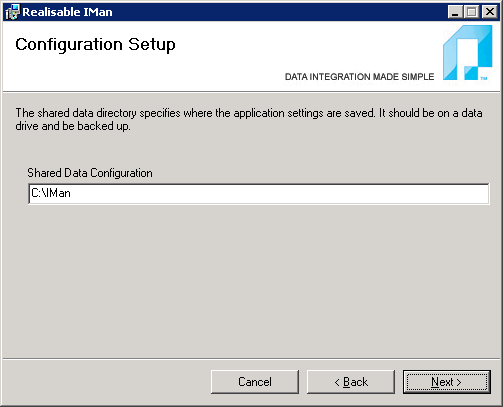Click the shared data directory description text
Screen dimensions: 503x407
click(x=249, y=119)
